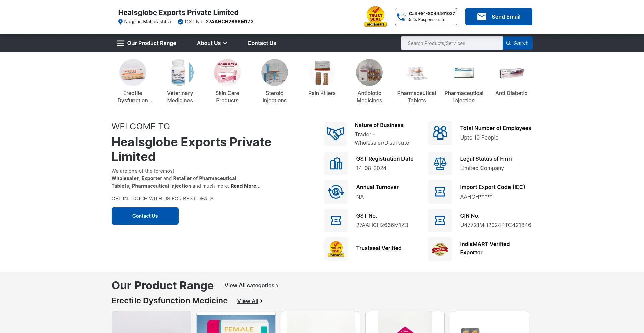The height and width of the screenshot is (333, 644).
Task: Click the Legal Status of Firm scales icon
Action: pos(440,163)
